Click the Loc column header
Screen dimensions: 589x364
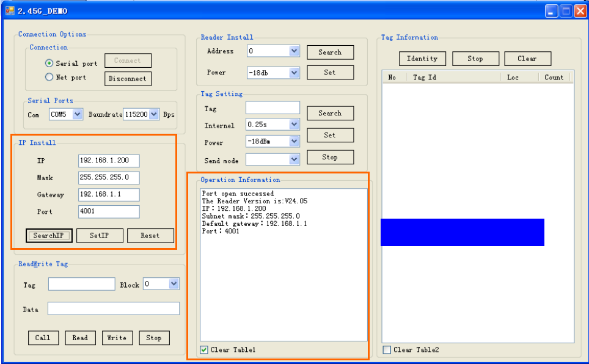[x=520, y=78]
